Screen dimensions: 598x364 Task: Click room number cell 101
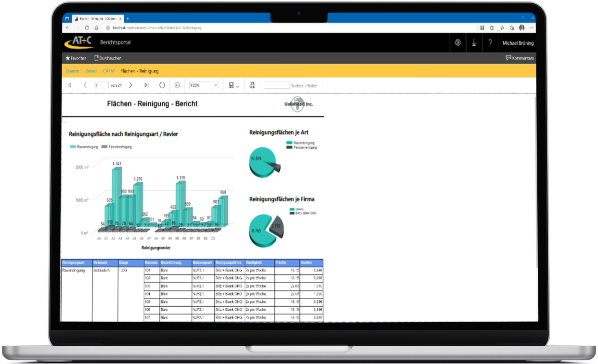pyautogui.click(x=151, y=271)
